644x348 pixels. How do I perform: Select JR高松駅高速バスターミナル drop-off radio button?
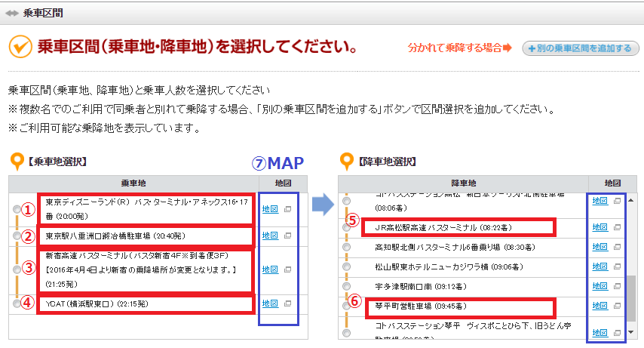point(346,226)
